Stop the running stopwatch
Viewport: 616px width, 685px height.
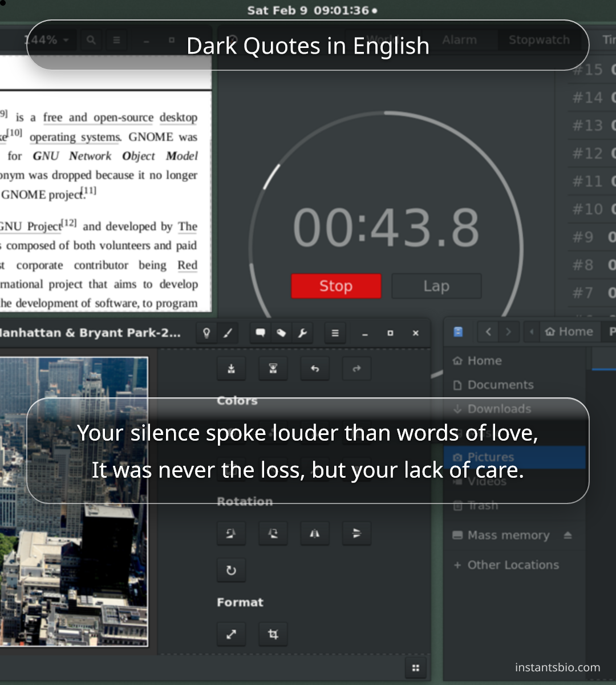click(x=336, y=286)
